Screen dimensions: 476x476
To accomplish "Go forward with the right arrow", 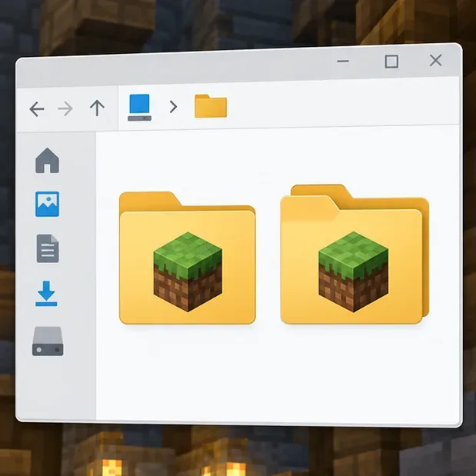I will coord(65,108).
